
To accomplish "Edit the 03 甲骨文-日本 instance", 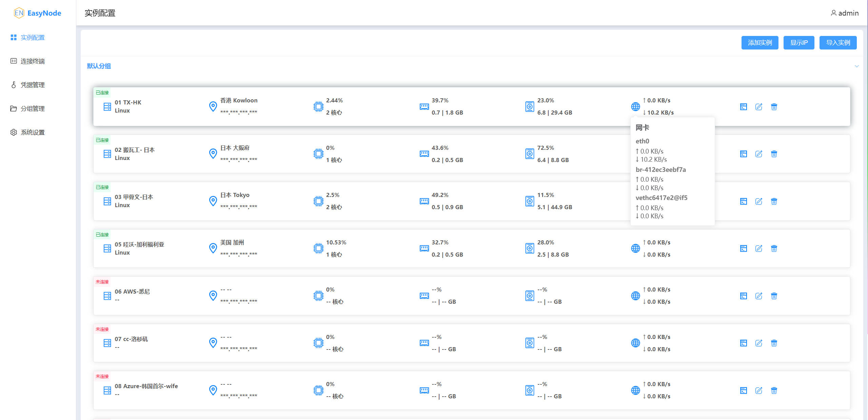I will point(758,201).
